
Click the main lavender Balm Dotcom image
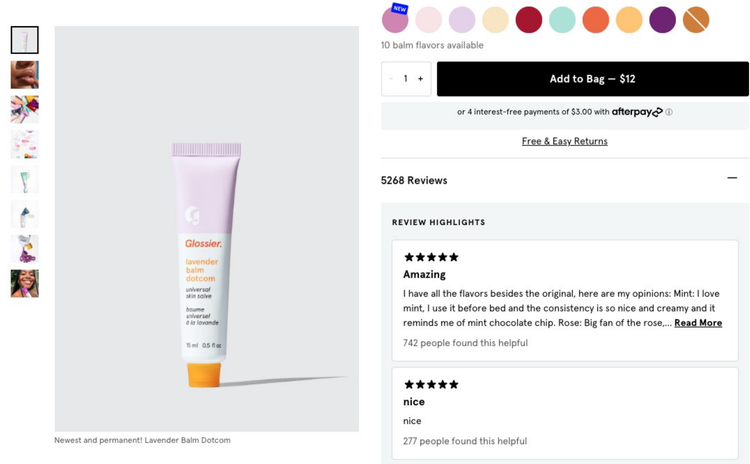(x=206, y=228)
